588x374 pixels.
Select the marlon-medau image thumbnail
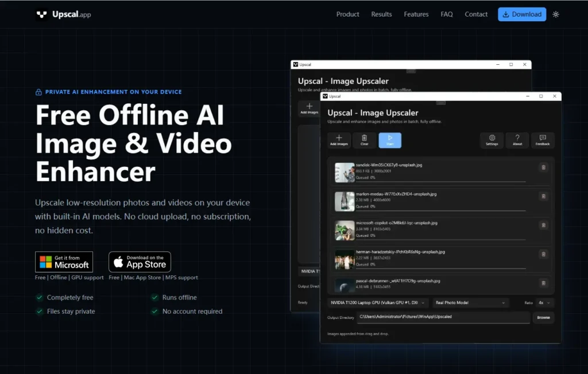[345, 201]
